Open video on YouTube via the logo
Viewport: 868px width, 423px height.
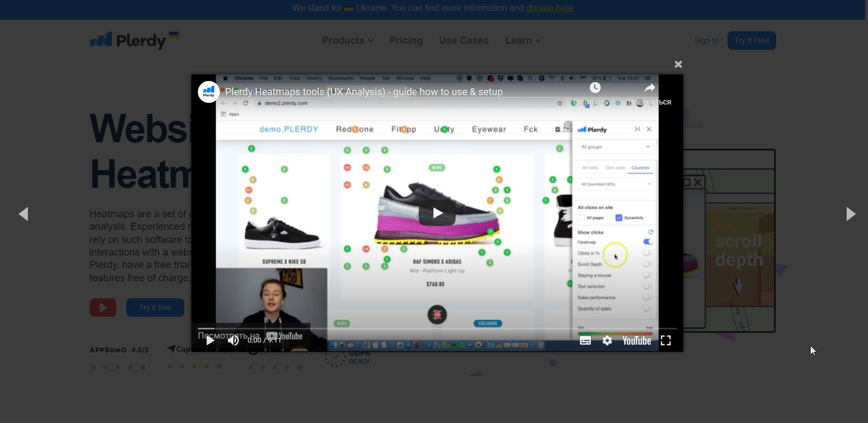[x=637, y=340]
